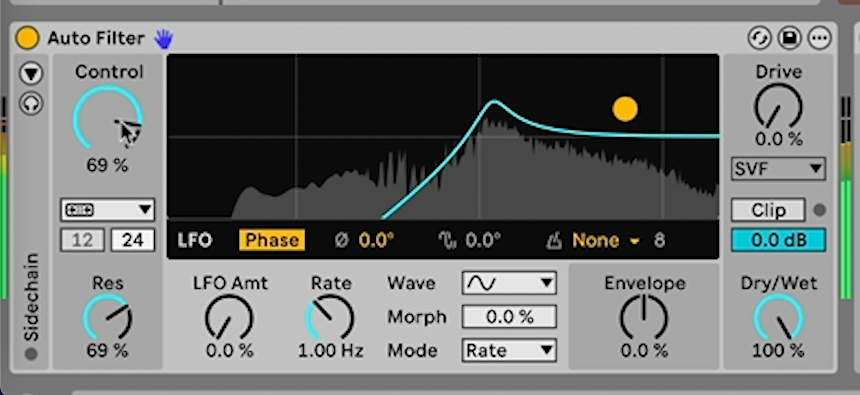Click the quantize step value 8
This screenshot has width=860, height=395.
tap(659, 240)
